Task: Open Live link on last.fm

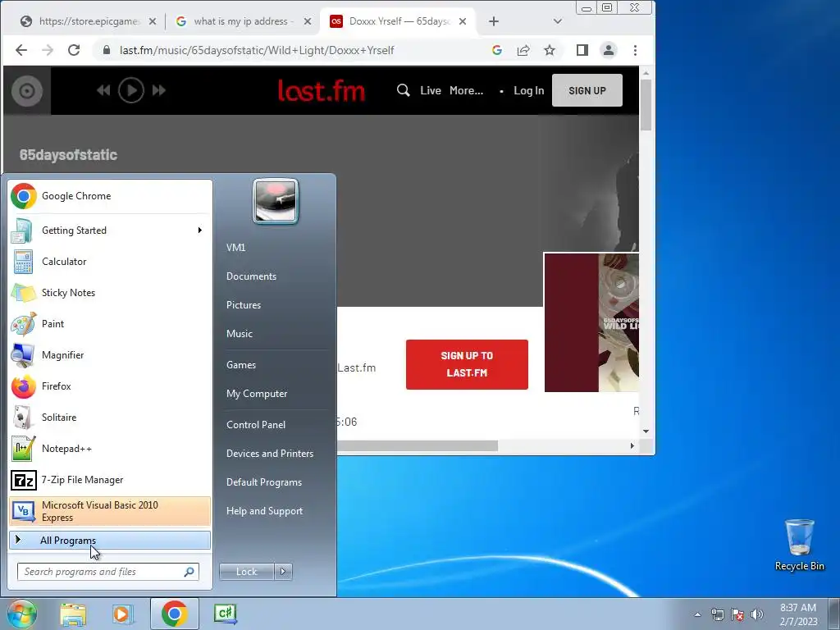Action: click(431, 90)
